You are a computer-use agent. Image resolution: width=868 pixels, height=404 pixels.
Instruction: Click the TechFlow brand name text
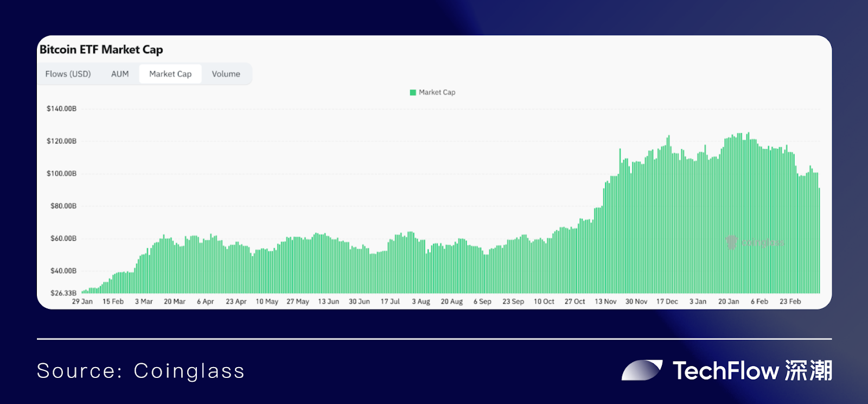[726, 371]
